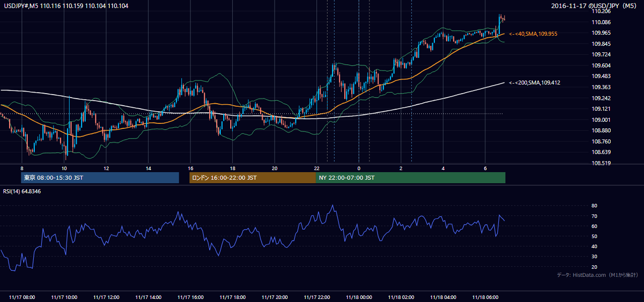Viewport: 644px width, 302px height.
Task: Click the bottom time label 11/17 16:00
Action: [190, 297]
